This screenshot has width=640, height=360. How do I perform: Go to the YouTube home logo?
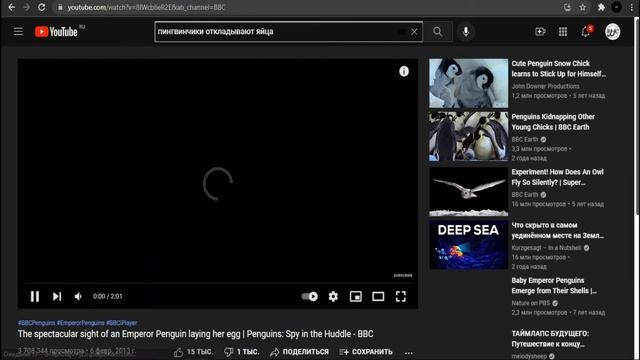click(x=56, y=31)
